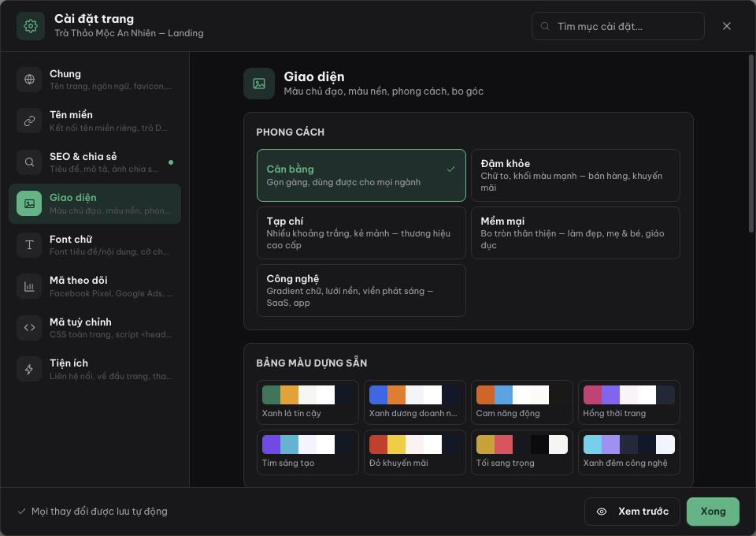The height and width of the screenshot is (536, 756).
Task: Focus the Tìm mục cài đặt search field
Action: [617, 26]
